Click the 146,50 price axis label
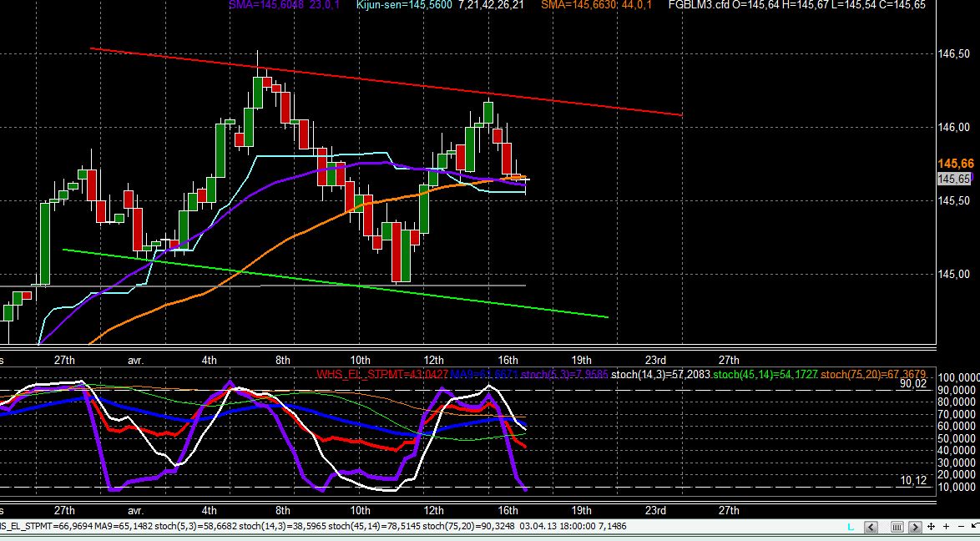The image size is (980, 541). click(x=954, y=54)
